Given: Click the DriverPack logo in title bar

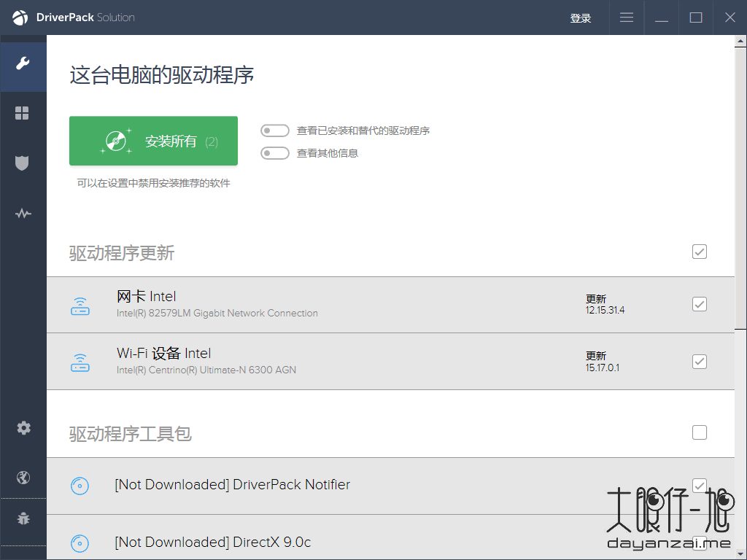Looking at the screenshot, I should pos(20,17).
